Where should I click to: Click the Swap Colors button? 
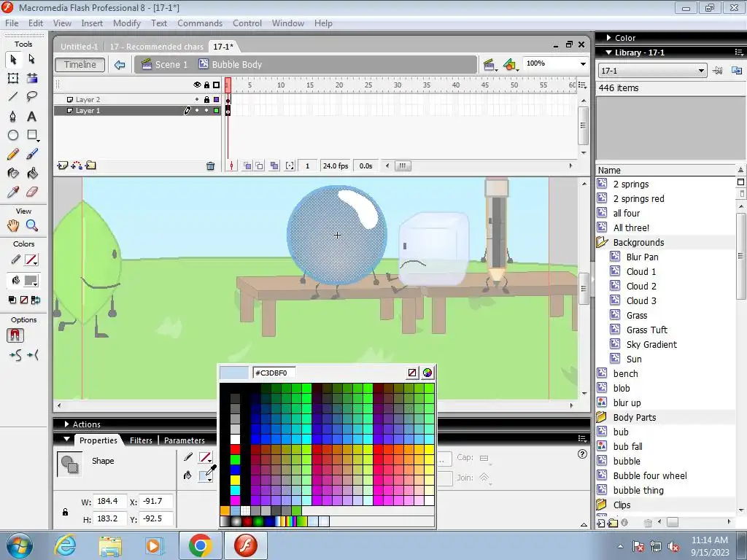pyautogui.click(x=36, y=300)
